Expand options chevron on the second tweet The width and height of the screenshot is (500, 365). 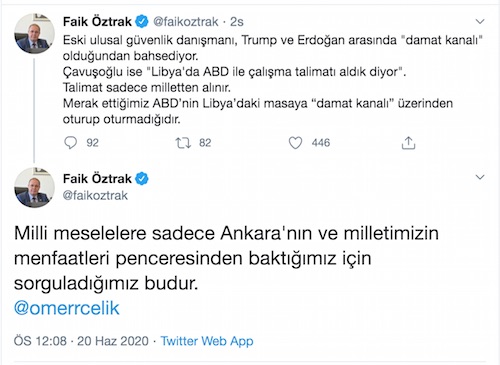point(480,177)
